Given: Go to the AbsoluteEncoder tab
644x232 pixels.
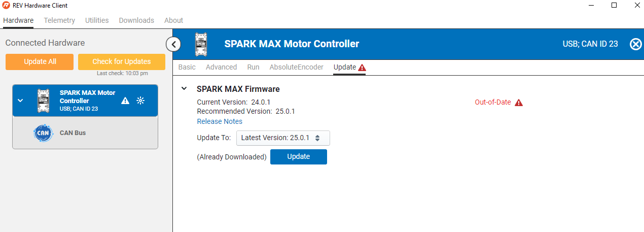Looking at the screenshot, I should tap(296, 67).
